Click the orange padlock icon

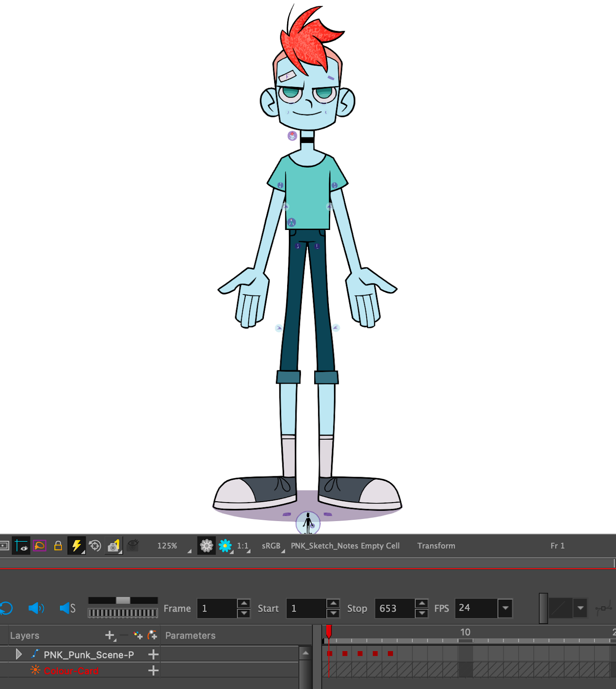(x=58, y=546)
